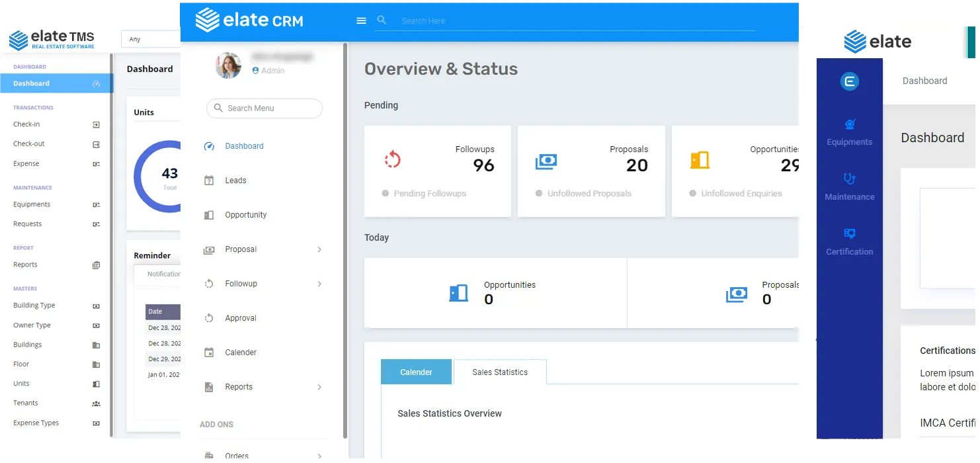980x463 pixels.
Task: Click the Equipments icon in the blue sidebar
Action: click(850, 124)
